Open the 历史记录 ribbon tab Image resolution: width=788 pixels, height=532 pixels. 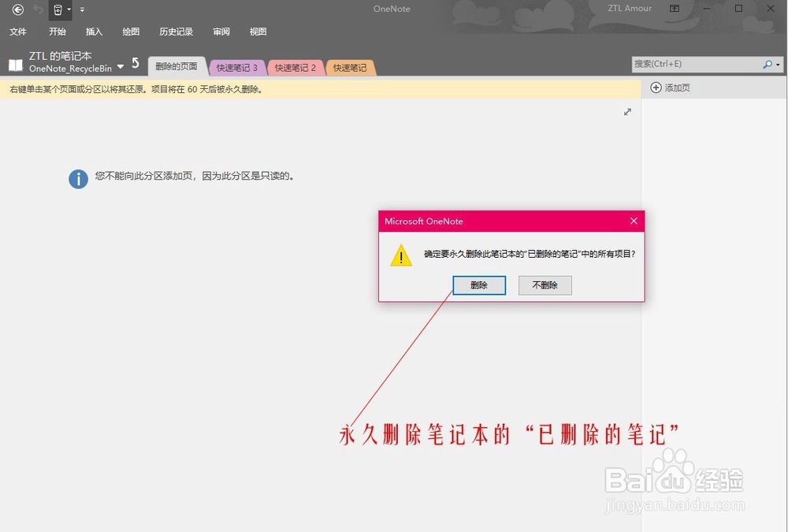pyautogui.click(x=176, y=32)
